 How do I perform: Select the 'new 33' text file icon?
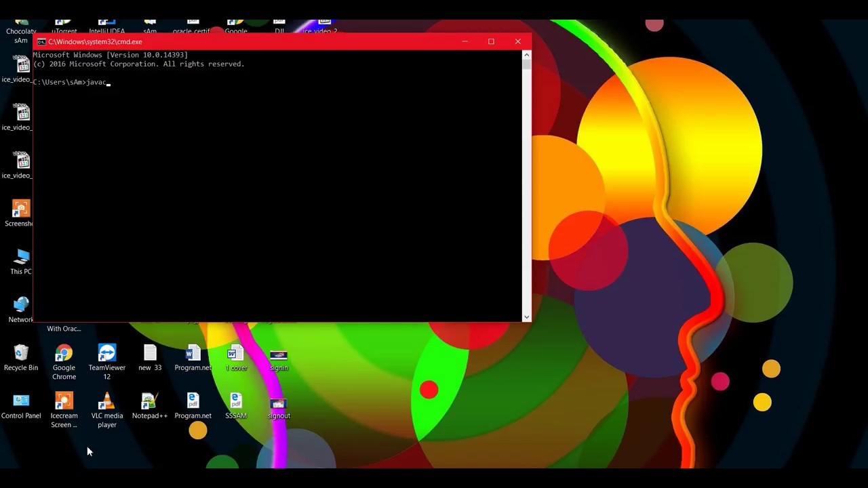(x=150, y=358)
